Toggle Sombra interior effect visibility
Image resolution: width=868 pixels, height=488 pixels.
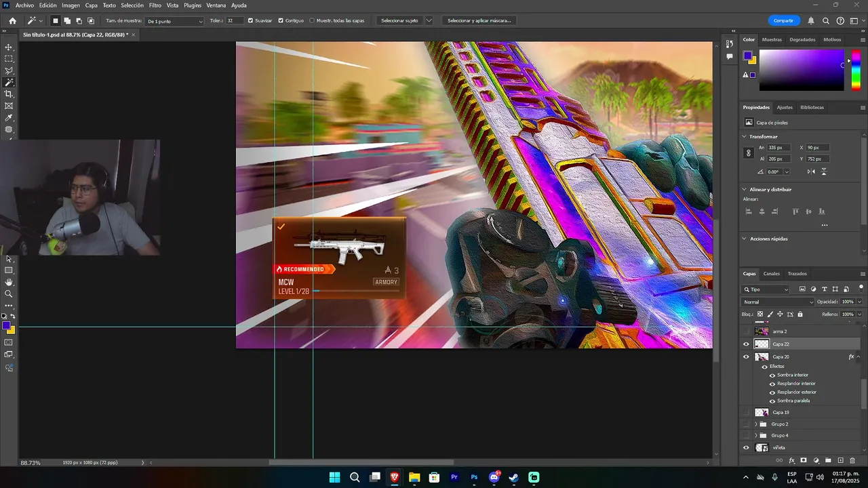click(x=772, y=375)
